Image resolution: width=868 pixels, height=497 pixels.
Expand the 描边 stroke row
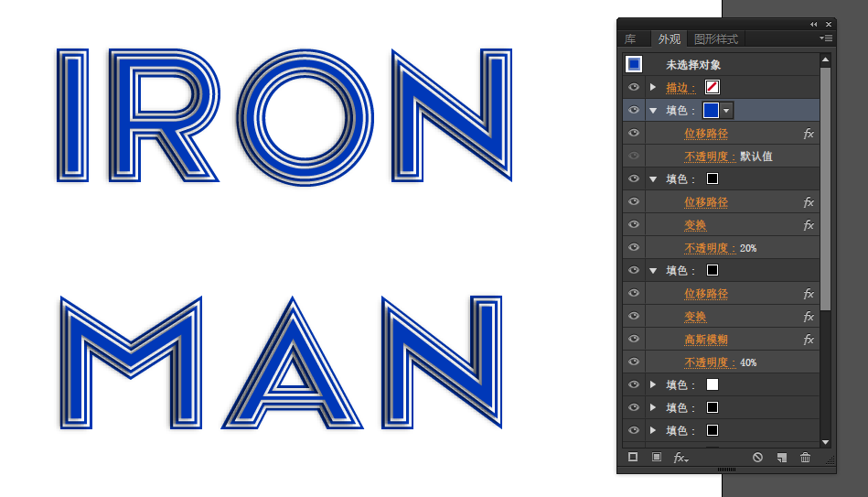point(653,87)
